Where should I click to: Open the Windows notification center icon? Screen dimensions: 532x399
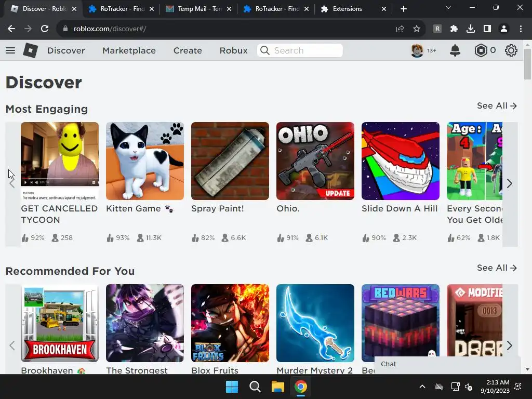(x=518, y=387)
